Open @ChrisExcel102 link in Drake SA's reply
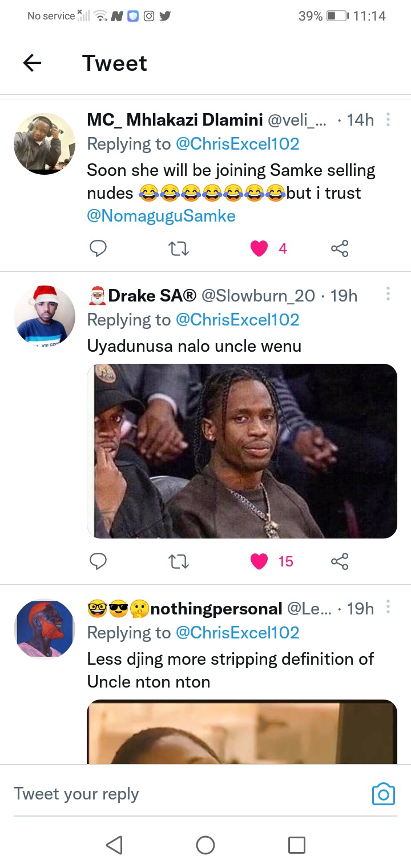The image size is (411, 868). pyautogui.click(x=237, y=320)
